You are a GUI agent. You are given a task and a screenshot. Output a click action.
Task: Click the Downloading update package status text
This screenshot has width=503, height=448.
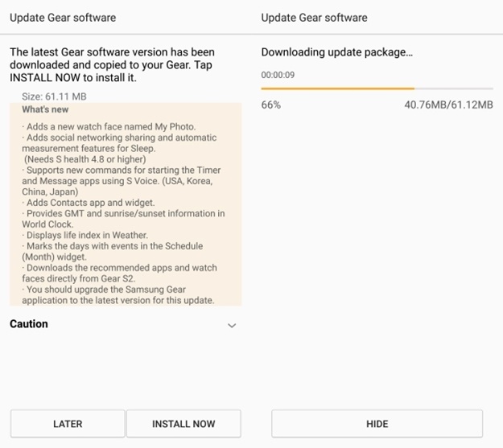(337, 52)
